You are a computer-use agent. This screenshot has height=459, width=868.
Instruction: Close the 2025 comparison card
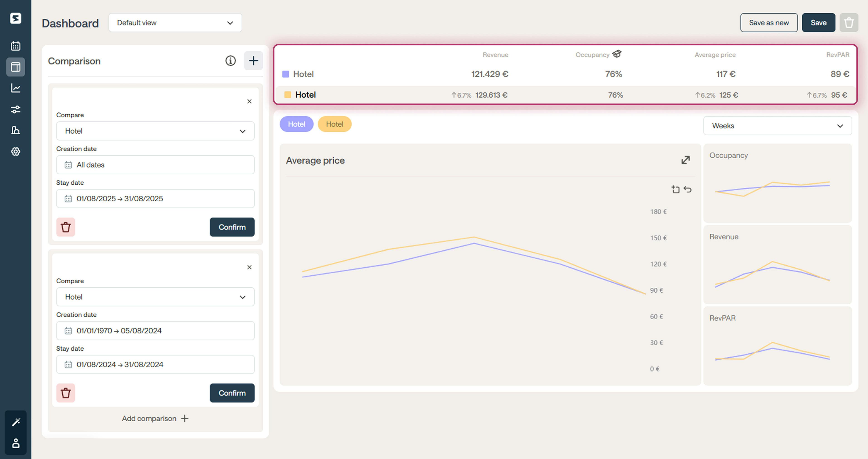(249, 101)
